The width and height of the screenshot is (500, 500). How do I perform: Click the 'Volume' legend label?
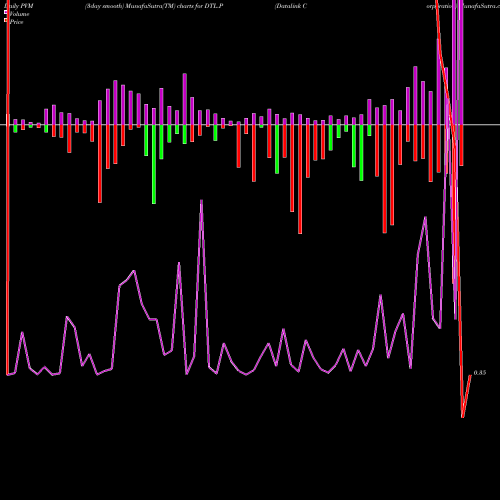[x=19, y=14]
